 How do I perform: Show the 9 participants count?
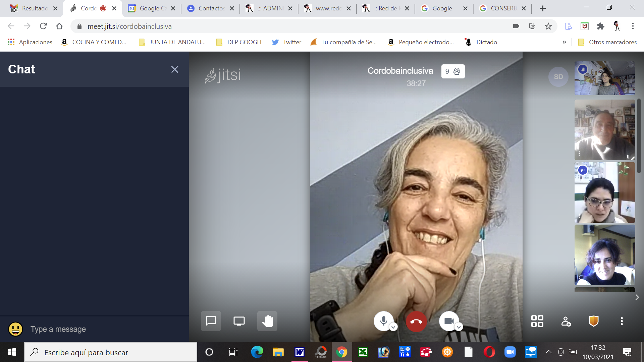[x=453, y=71]
